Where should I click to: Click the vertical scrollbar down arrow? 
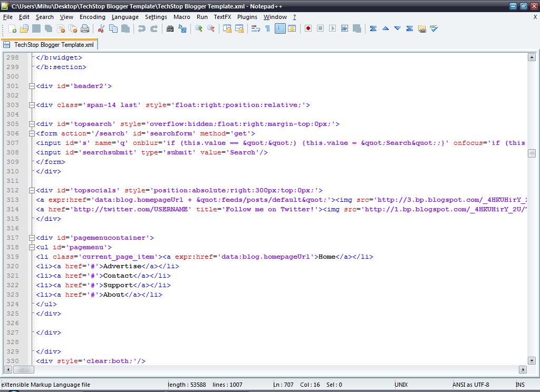[532, 361]
